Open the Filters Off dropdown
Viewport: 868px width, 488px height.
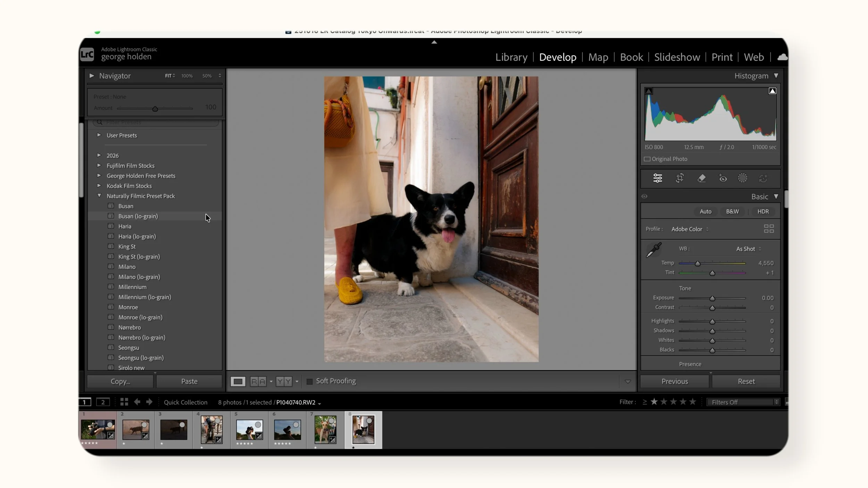743,402
